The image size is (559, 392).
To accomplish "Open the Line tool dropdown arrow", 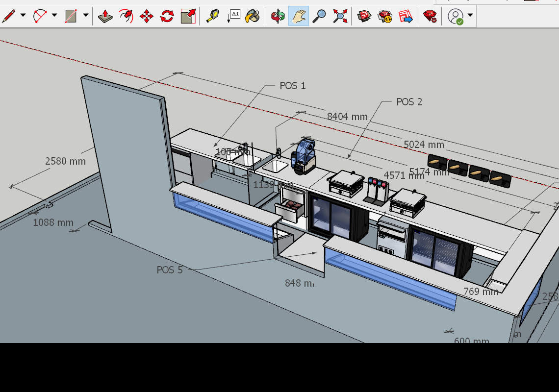I will pos(23,16).
